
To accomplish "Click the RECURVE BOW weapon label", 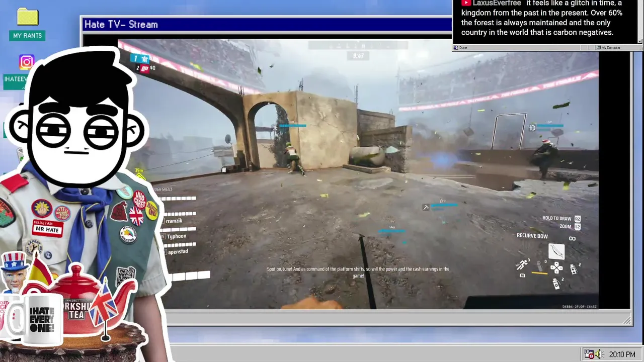I will click(532, 236).
